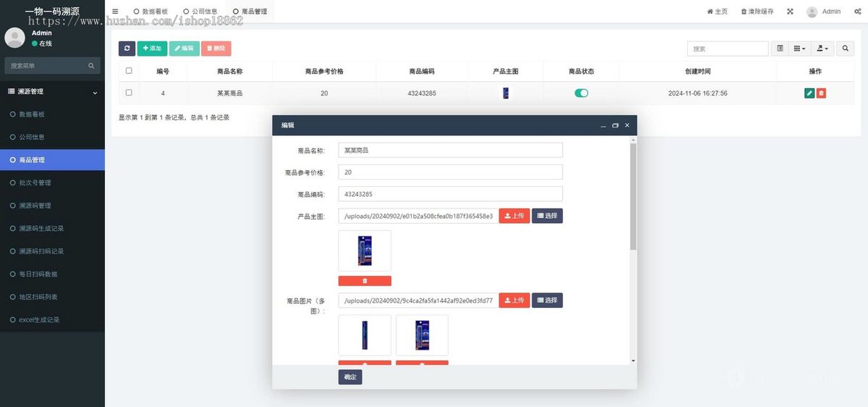Click the search magnifier button above table
The image size is (868, 407).
[844, 49]
